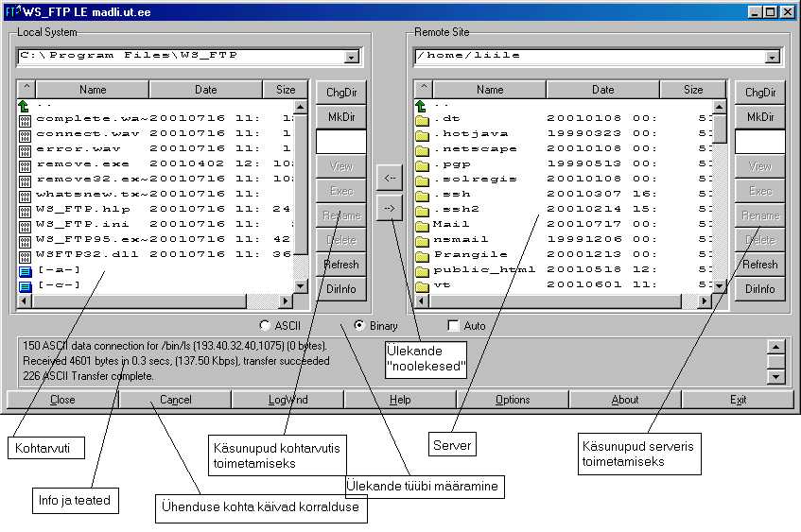Click the Close connection button

(x=62, y=400)
